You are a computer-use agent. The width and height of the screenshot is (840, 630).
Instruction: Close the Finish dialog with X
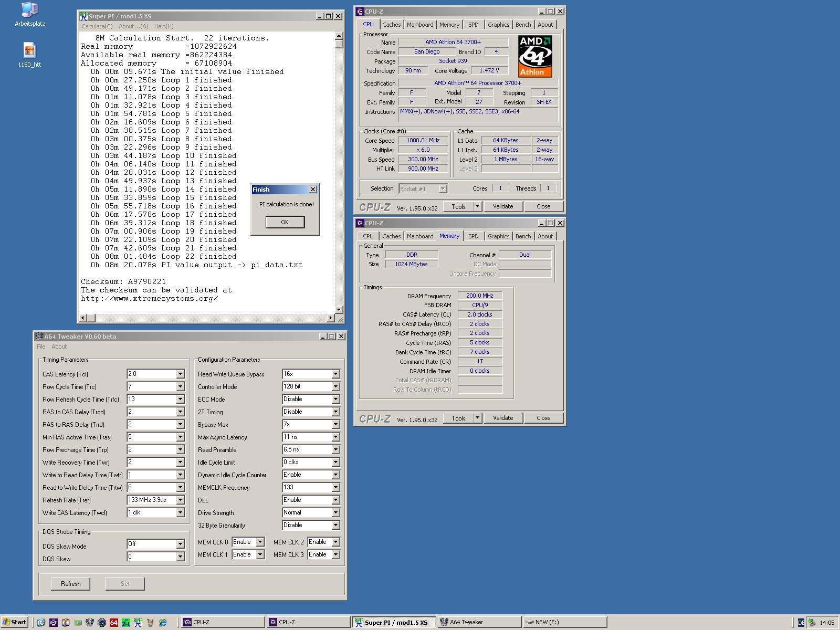(313, 190)
